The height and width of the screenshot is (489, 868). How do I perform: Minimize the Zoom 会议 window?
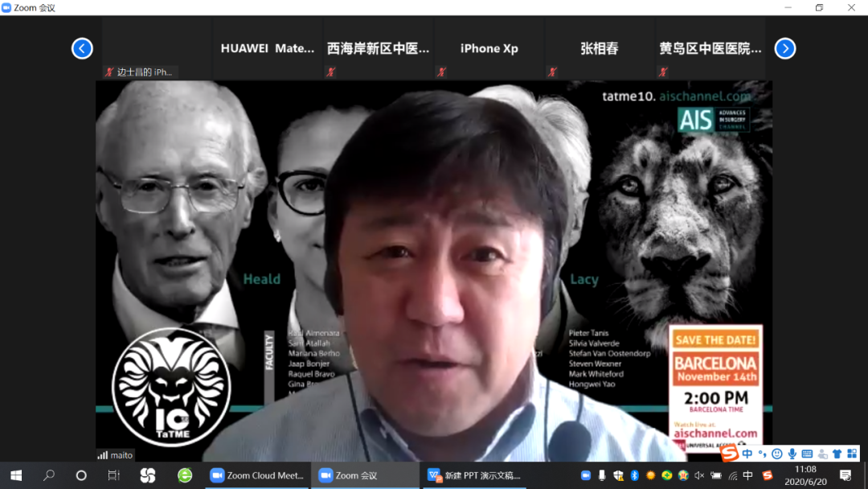(788, 8)
